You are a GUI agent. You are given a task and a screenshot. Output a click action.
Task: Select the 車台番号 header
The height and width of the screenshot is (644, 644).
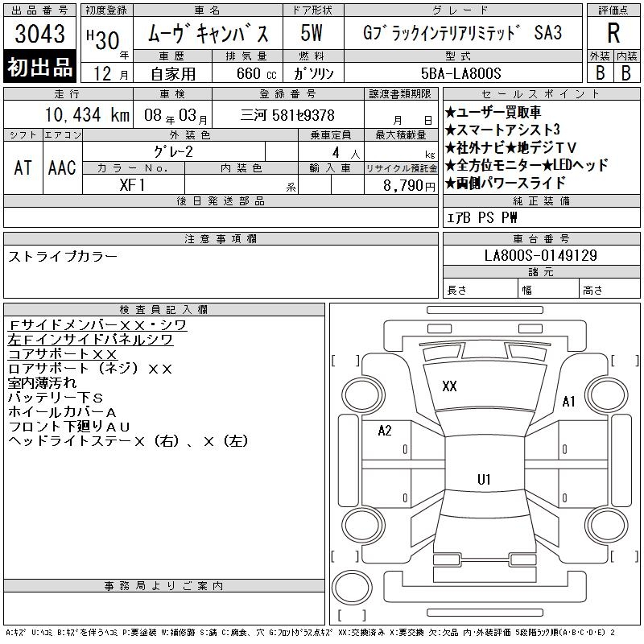pos(541,238)
